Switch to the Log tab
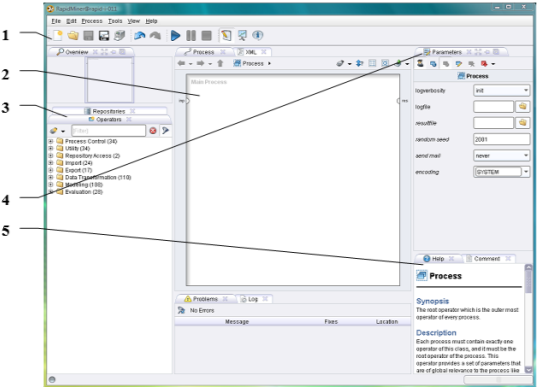 253,299
